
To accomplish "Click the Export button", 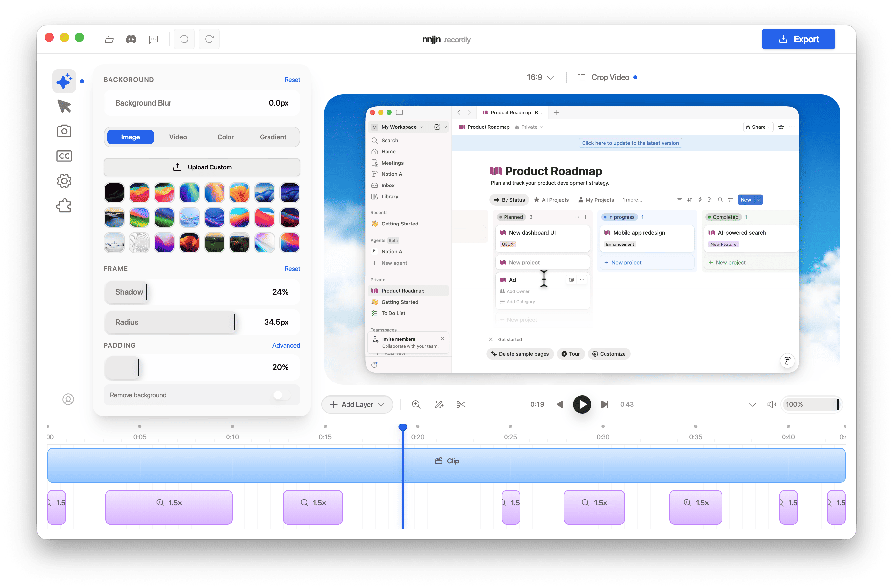I will pos(798,39).
